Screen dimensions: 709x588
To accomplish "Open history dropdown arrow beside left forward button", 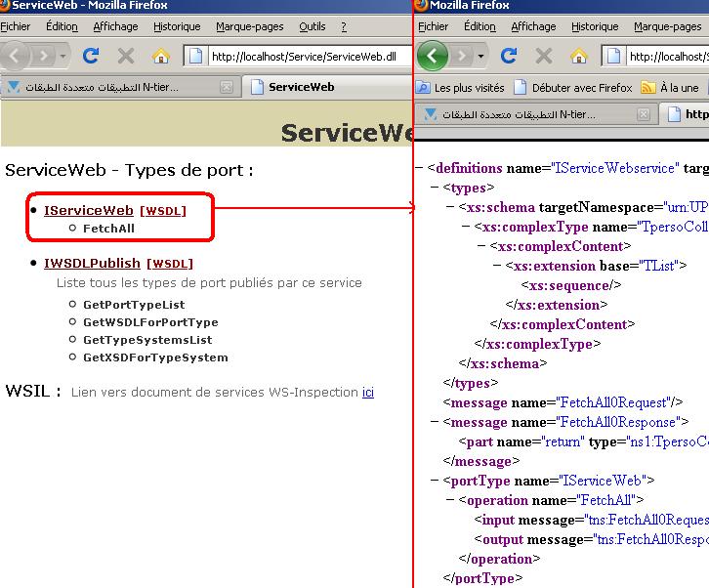I will pyautogui.click(x=63, y=57).
